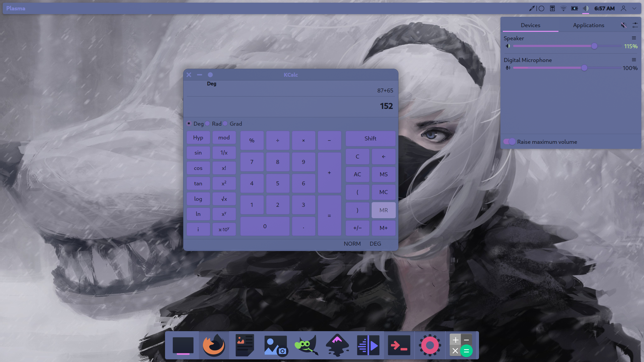Click the color picker tray icon

click(532, 8)
